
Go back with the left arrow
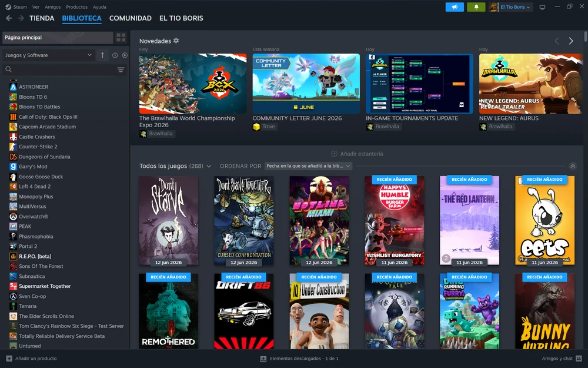point(9,18)
